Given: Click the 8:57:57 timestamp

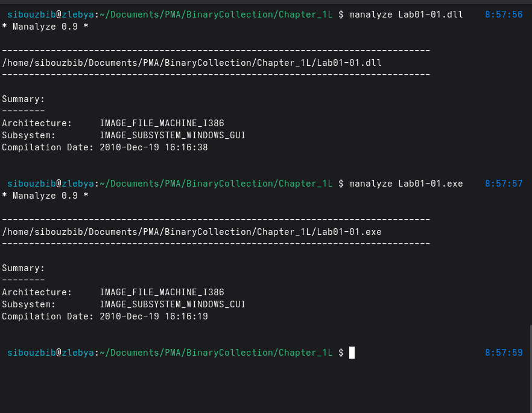Looking at the screenshot, I should tap(504, 184).
